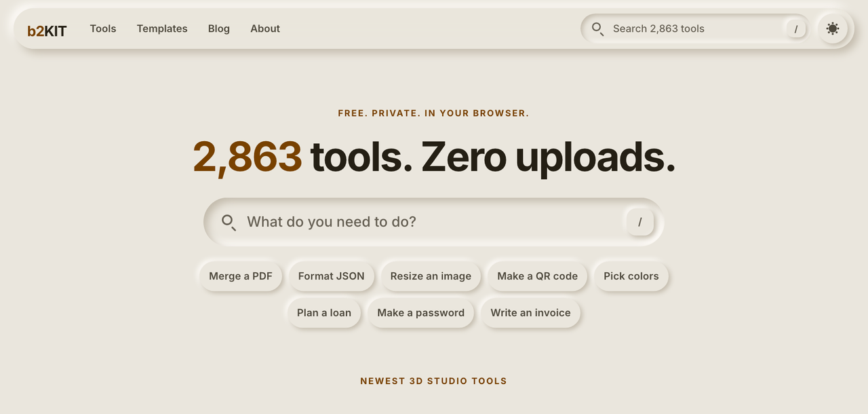This screenshot has height=414, width=868.
Task: Open the b2KIT logo homepage link
Action: click(47, 31)
